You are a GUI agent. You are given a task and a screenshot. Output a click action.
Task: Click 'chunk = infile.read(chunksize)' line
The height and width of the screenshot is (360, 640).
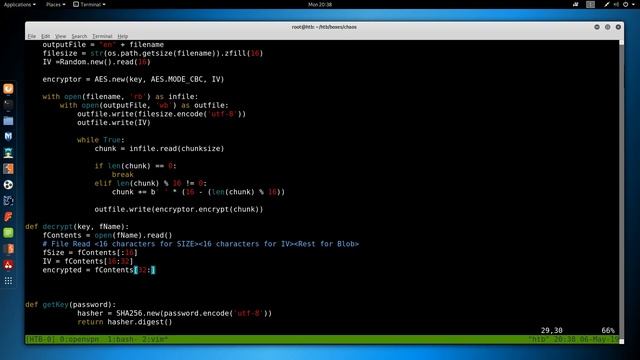[x=159, y=149]
